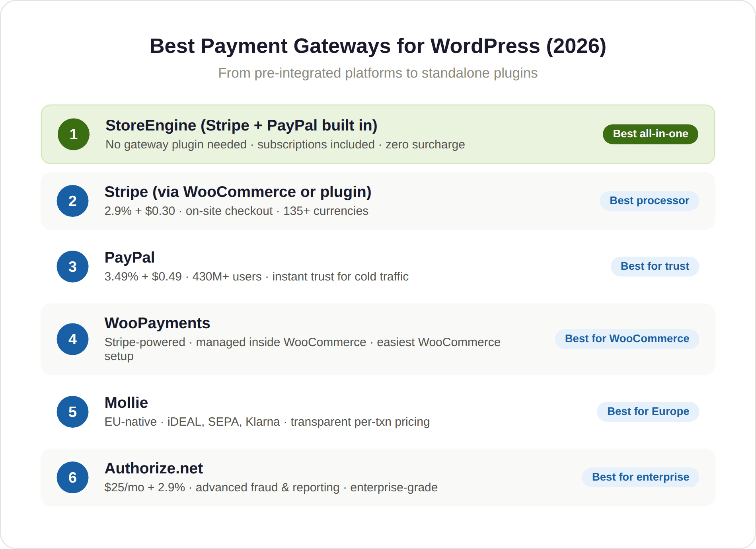The height and width of the screenshot is (549, 756).
Task: Click the 'Best all-in-one' badge
Action: click(651, 134)
